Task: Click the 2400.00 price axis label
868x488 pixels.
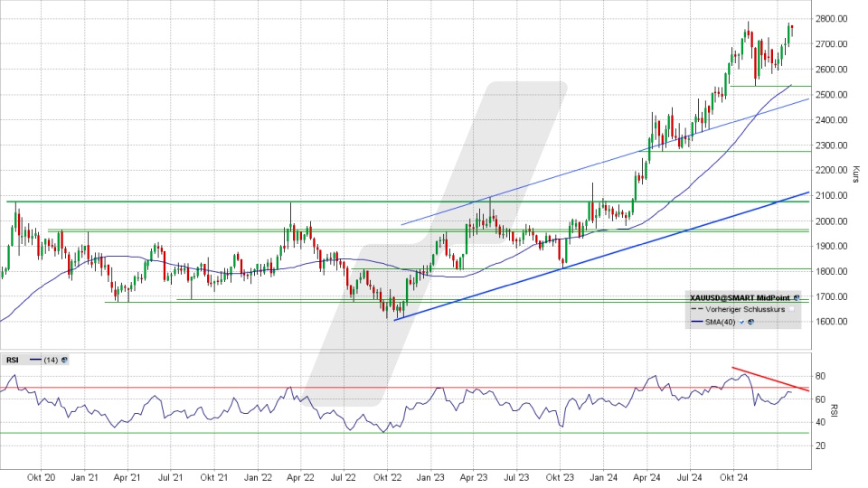Action: (832, 120)
